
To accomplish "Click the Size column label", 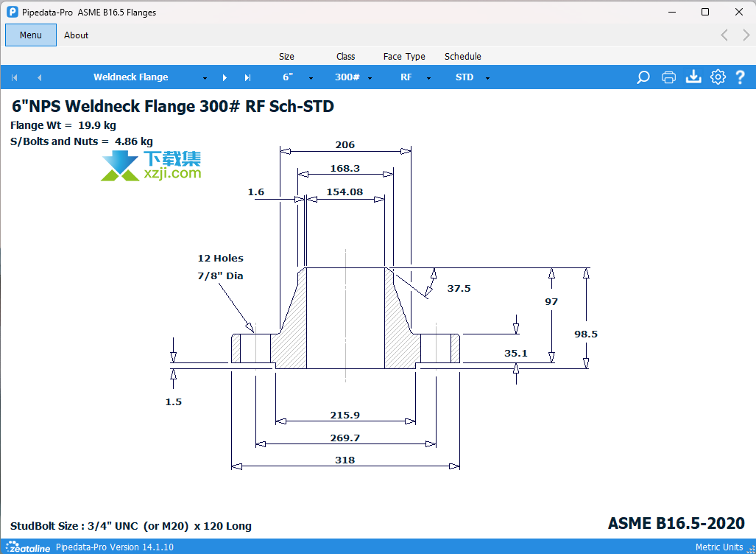I will (x=286, y=57).
